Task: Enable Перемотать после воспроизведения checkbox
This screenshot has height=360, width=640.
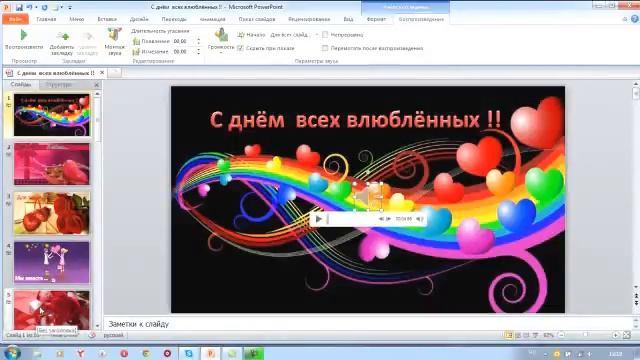Action: [325, 48]
